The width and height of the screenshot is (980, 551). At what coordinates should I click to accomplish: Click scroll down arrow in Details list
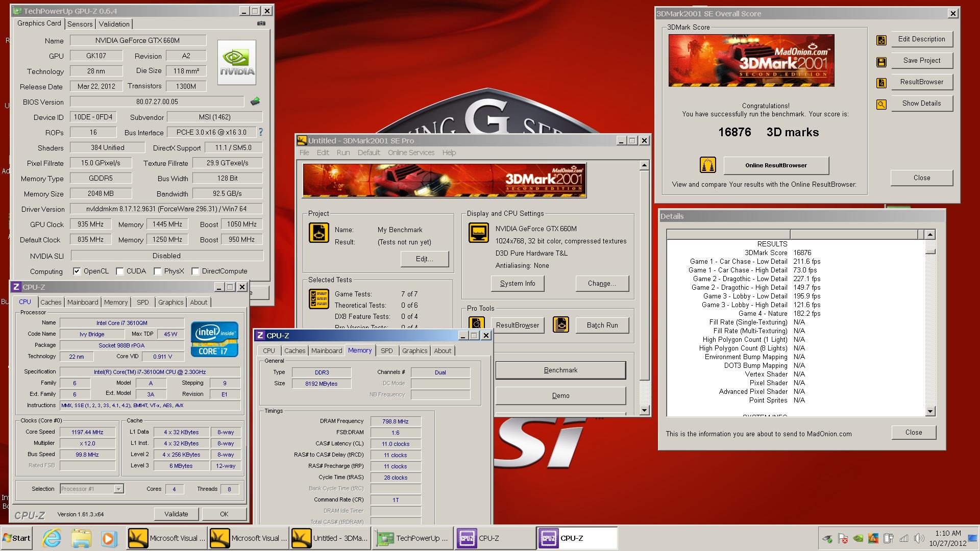pyautogui.click(x=930, y=411)
